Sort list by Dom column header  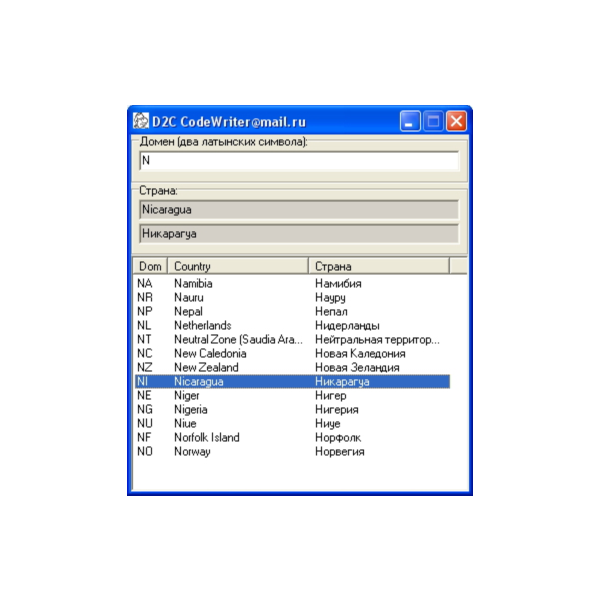click(x=150, y=266)
